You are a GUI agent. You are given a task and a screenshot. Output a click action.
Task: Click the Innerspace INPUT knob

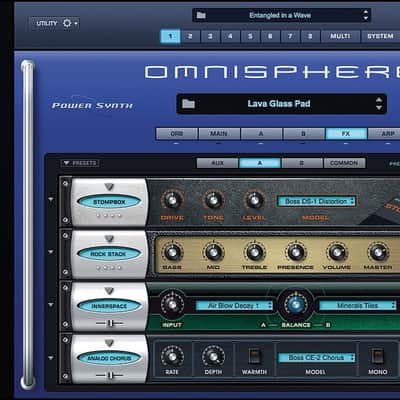point(172,304)
